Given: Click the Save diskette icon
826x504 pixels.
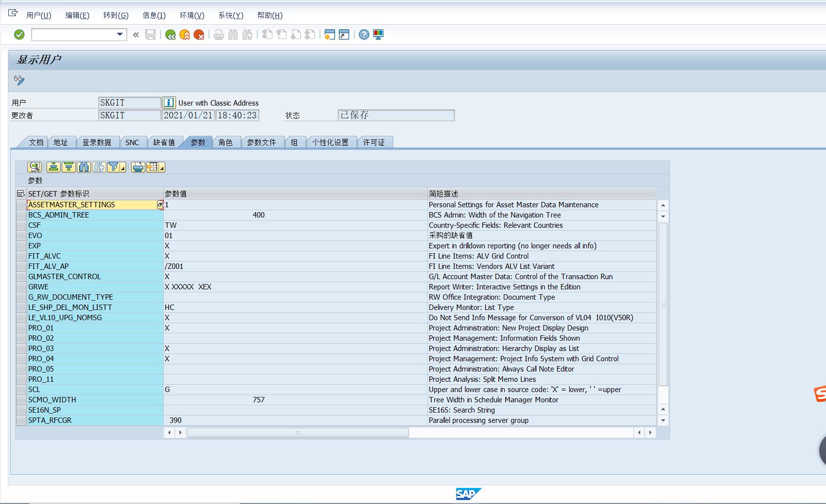Looking at the screenshot, I should point(151,34).
